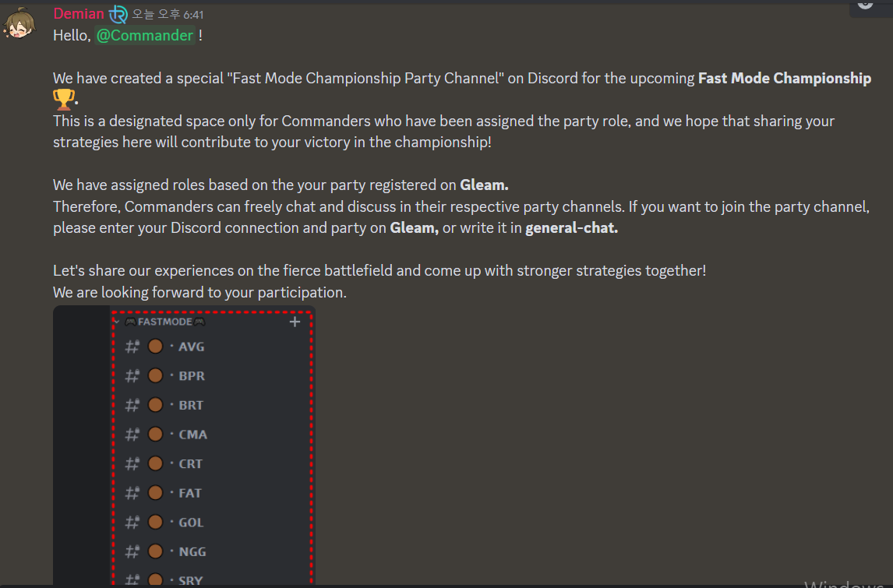Screen dimensions: 893x588
Task: Select the FAT channel
Action: 189,493
